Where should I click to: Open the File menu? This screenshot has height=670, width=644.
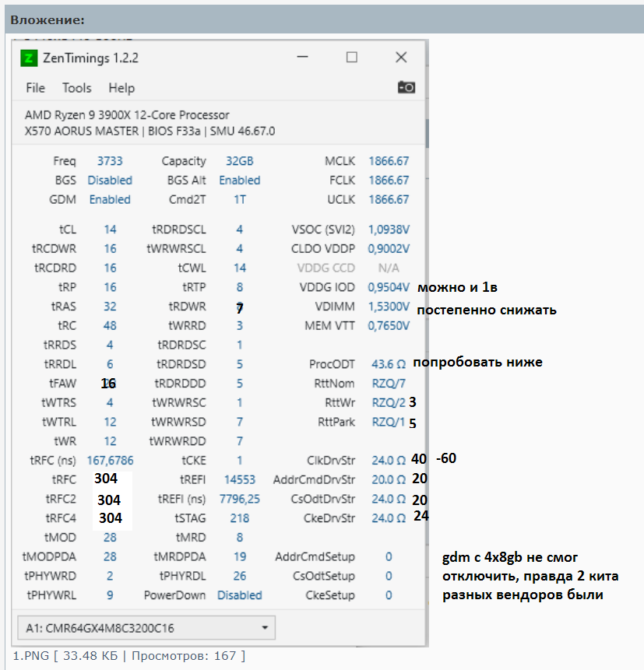35,88
